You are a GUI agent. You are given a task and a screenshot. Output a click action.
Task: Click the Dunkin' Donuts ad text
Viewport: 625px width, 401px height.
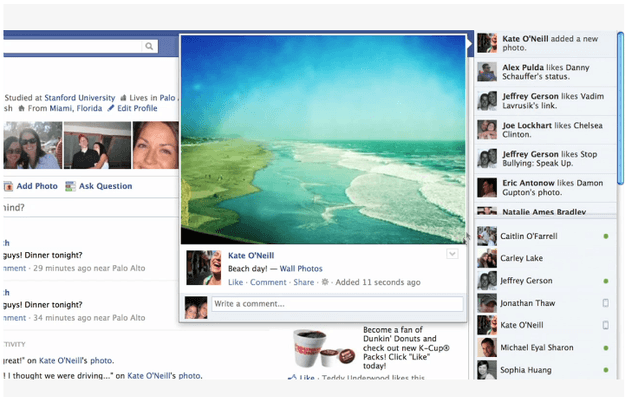pyautogui.click(x=406, y=348)
